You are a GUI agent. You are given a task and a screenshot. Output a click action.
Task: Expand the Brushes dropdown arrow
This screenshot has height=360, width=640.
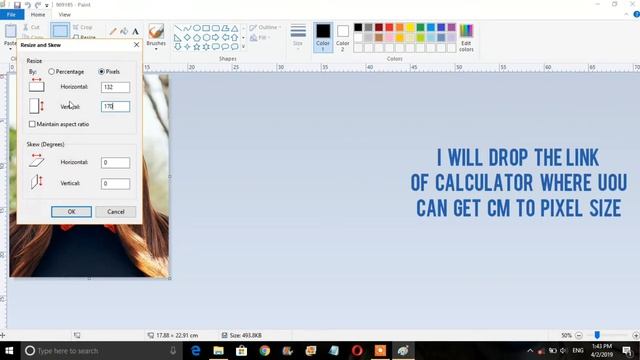tap(156, 49)
